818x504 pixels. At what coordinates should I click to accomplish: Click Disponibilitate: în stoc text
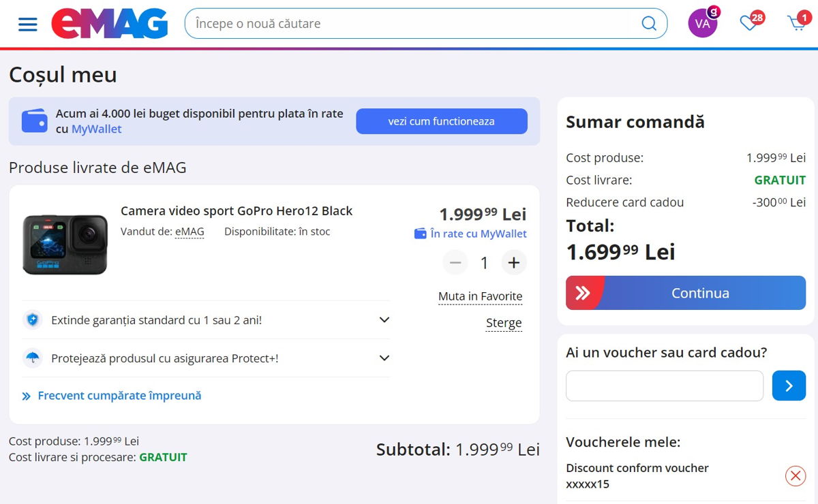tap(277, 232)
